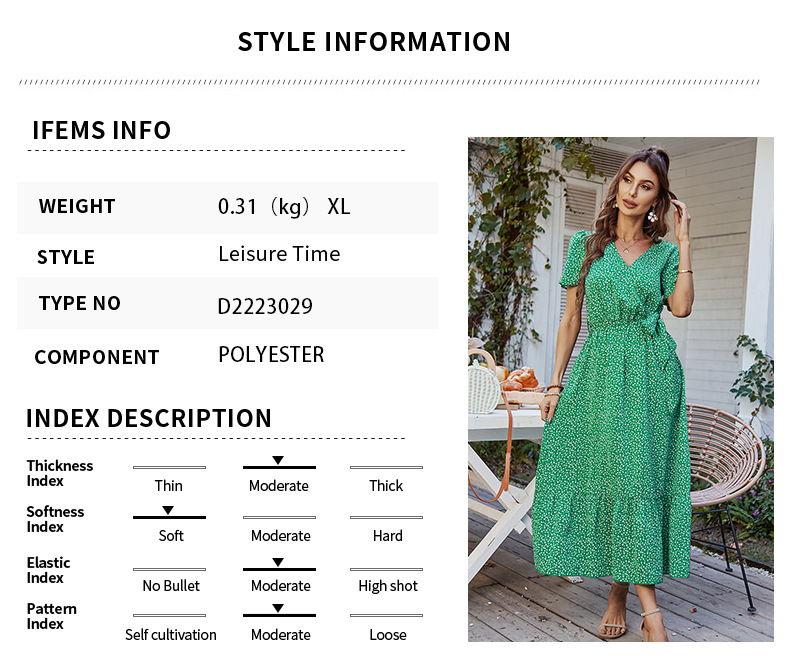Viewport: 790px width, 664px height.
Task: Click the triangle marker above Pattern Moderate
Action: 278,609
